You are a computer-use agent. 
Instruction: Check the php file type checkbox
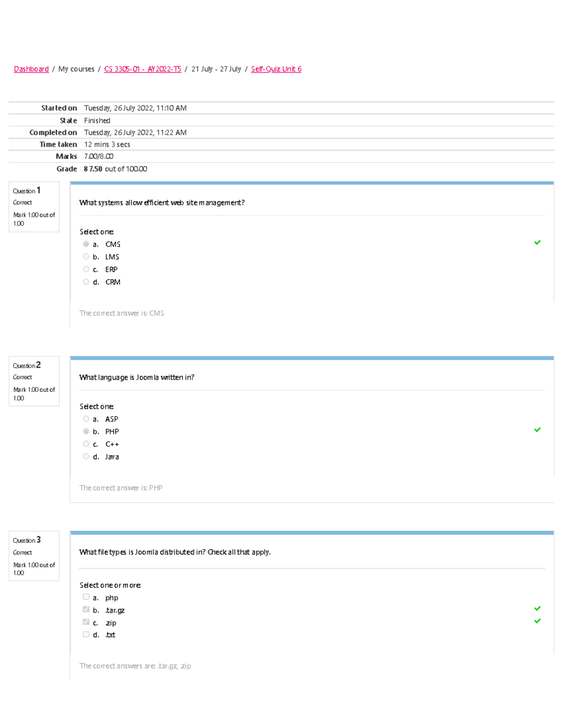pos(86,597)
